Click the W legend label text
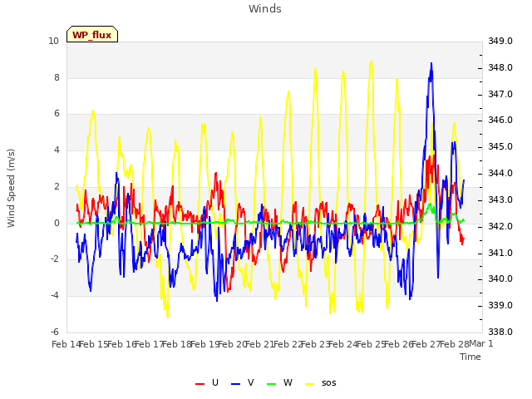This screenshot has height=399, width=532. pos(288,382)
